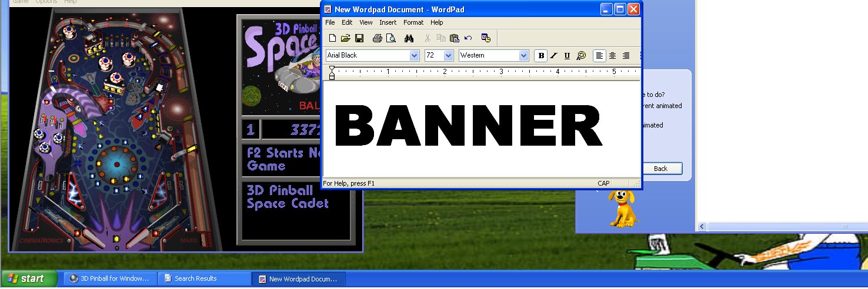
Task: Click the WordPad document icon in title bar
Action: (x=328, y=9)
